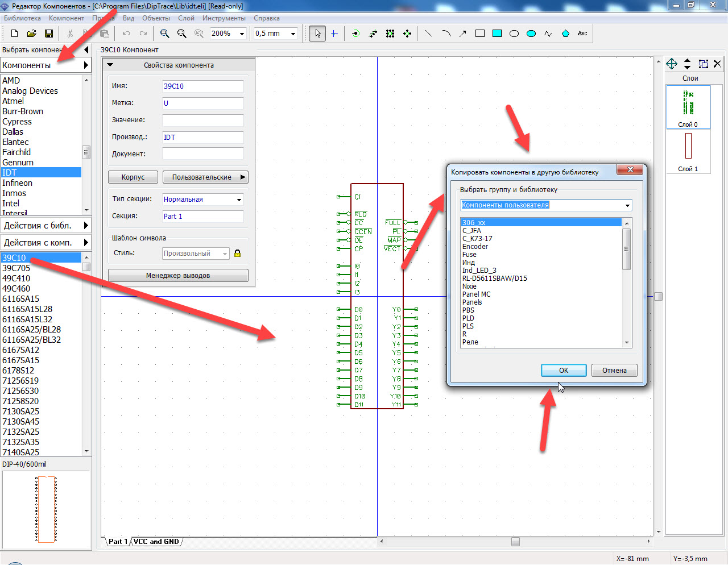Image resolution: width=728 pixels, height=565 pixels.
Task: Switch to VCC and GND tab
Action: (x=156, y=542)
